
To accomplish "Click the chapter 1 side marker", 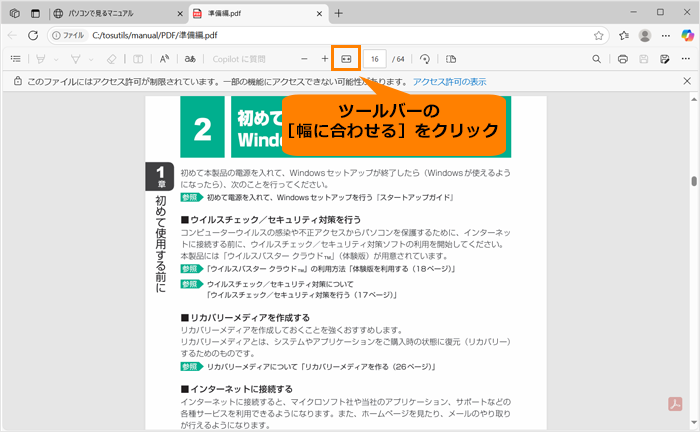I will click(160, 176).
